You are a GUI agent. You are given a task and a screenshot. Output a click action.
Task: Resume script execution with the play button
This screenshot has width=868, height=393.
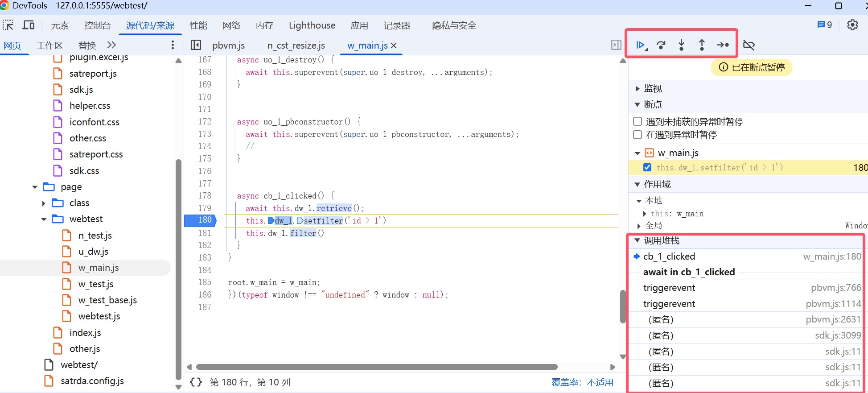pyautogui.click(x=641, y=45)
